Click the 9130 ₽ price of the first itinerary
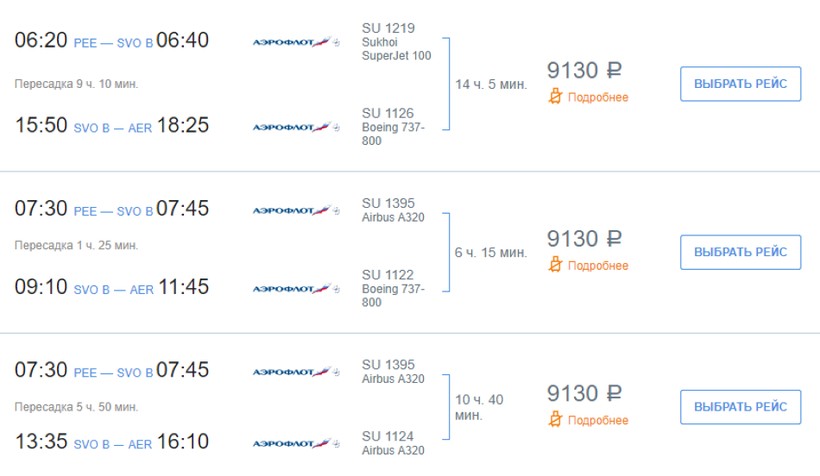This screenshot has width=820, height=476. click(584, 70)
